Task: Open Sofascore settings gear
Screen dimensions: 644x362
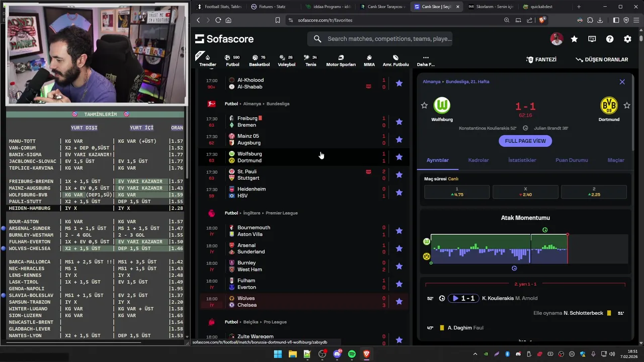Action: click(x=627, y=39)
